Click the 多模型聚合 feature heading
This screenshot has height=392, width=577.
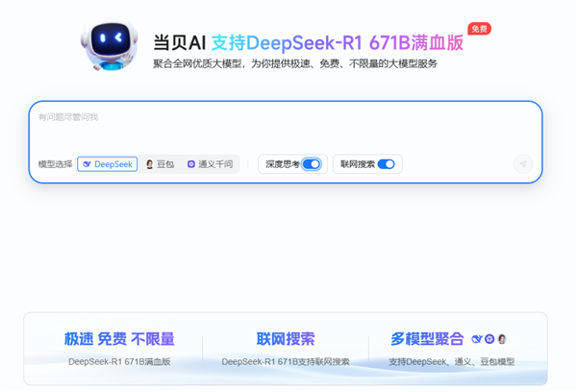click(427, 339)
